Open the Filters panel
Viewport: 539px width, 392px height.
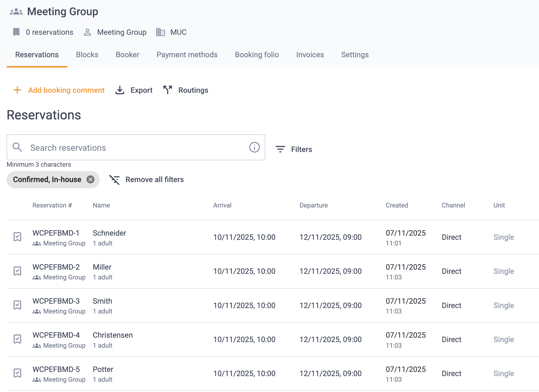(294, 149)
